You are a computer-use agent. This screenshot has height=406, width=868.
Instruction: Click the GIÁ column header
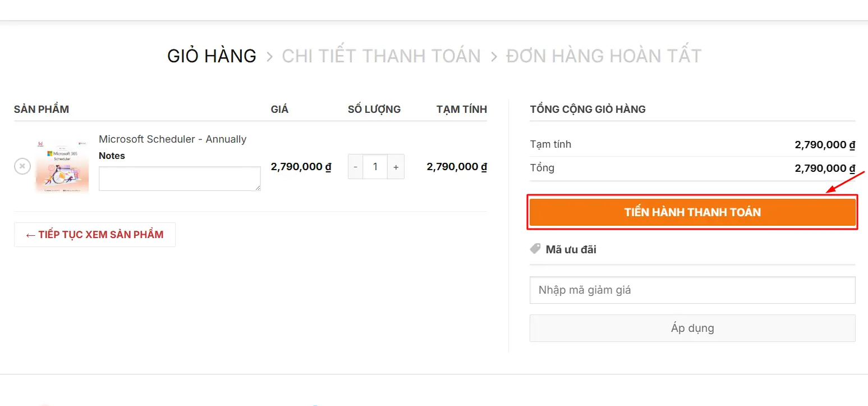point(280,109)
